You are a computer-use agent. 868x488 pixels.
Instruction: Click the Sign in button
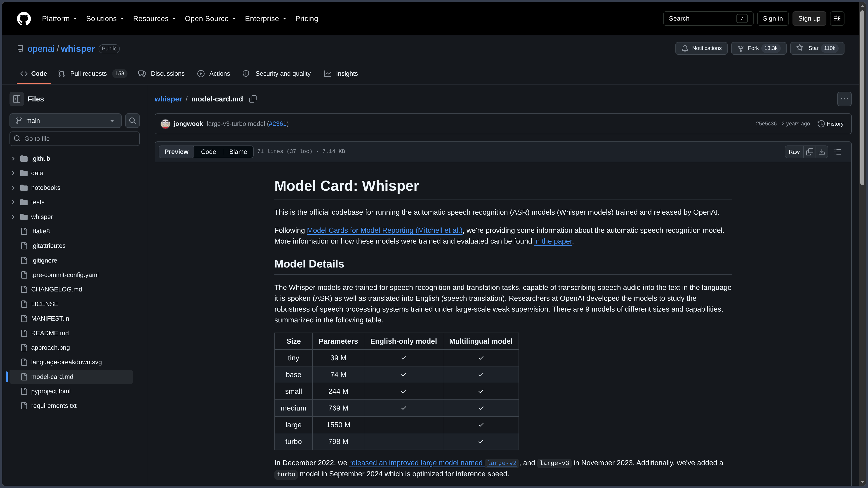[x=773, y=19]
